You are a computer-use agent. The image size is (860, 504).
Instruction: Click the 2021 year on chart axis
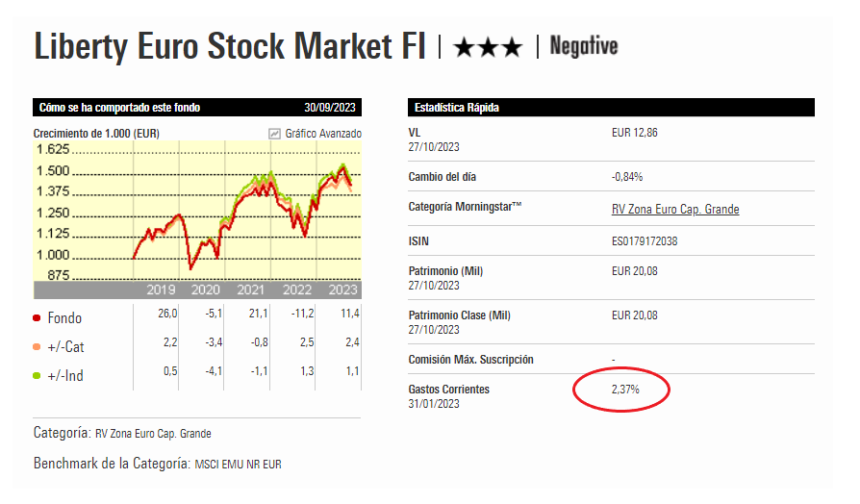click(x=251, y=290)
